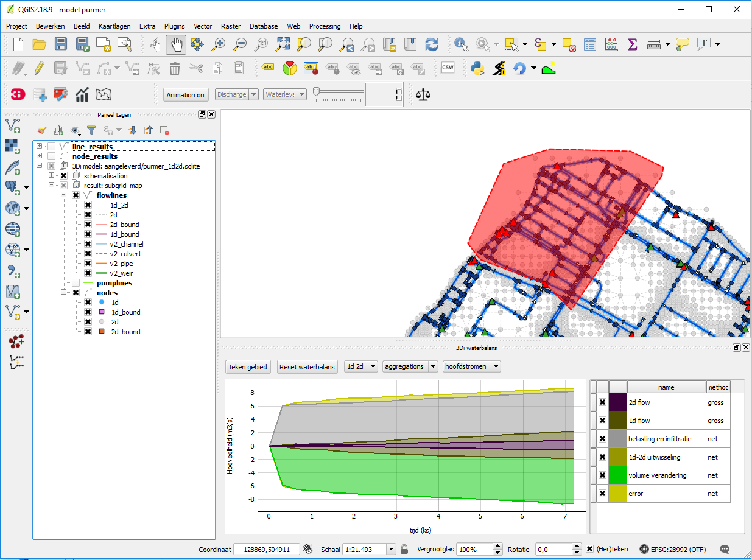Uncheck the 2d flow row checkbox

click(602, 402)
